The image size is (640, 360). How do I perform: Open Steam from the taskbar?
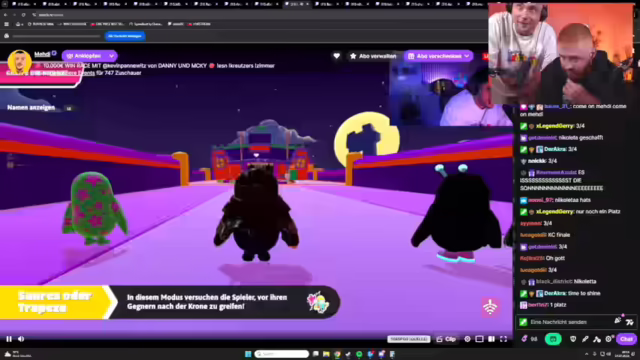348,354
